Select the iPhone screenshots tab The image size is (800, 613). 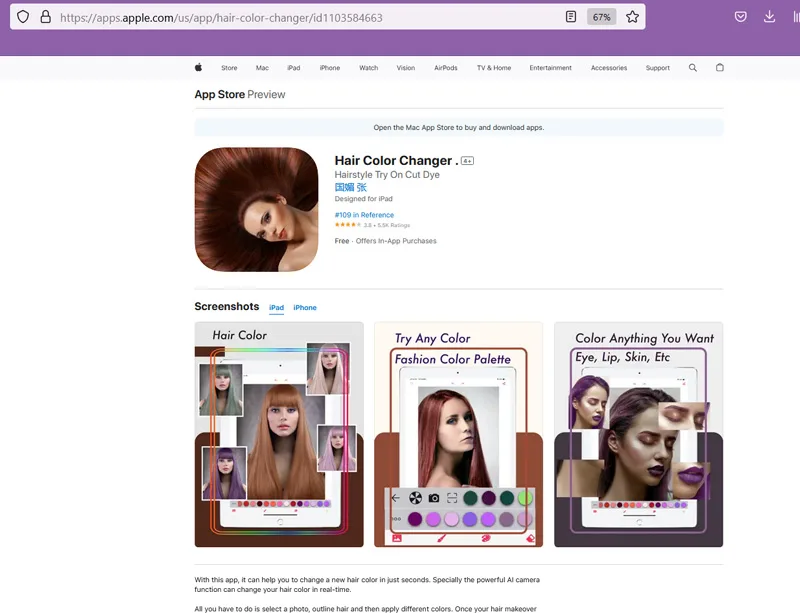pyautogui.click(x=305, y=308)
